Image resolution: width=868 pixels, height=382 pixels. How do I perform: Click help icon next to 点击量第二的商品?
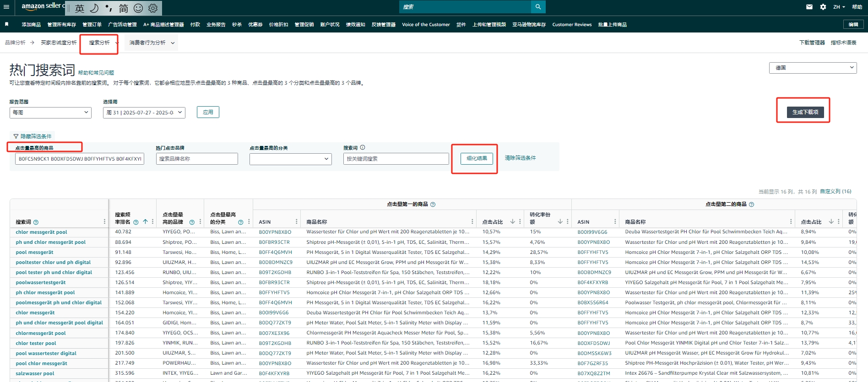(x=752, y=204)
